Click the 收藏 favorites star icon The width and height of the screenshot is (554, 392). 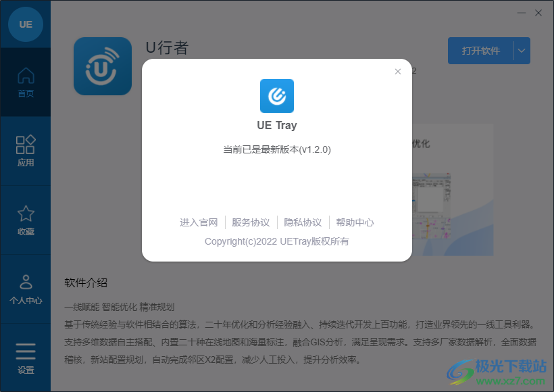pyautogui.click(x=26, y=215)
